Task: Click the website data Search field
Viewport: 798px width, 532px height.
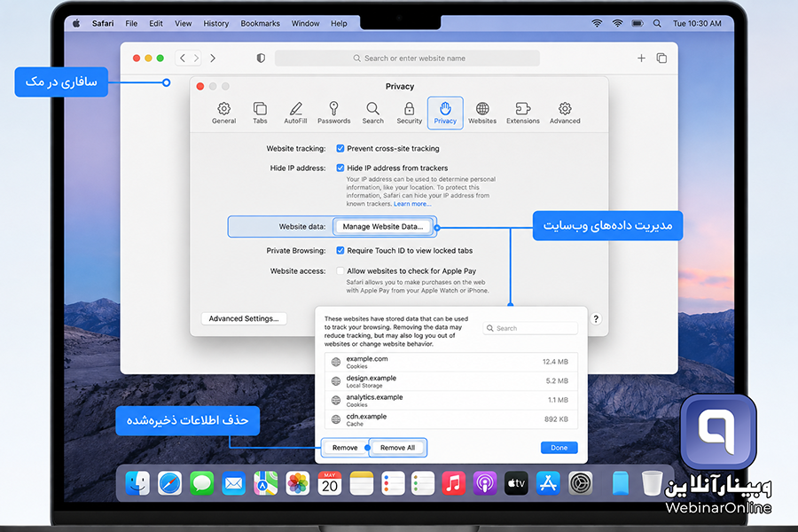Action: click(x=530, y=328)
